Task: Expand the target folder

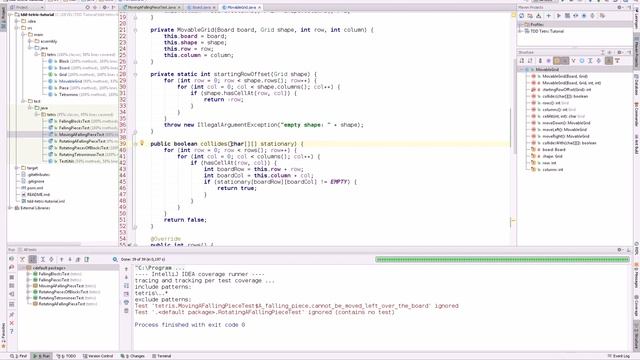Action: (x=17, y=168)
